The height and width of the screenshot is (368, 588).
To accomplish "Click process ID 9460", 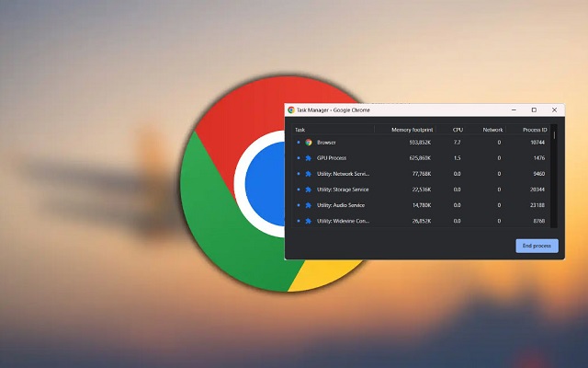I will pyautogui.click(x=539, y=174).
